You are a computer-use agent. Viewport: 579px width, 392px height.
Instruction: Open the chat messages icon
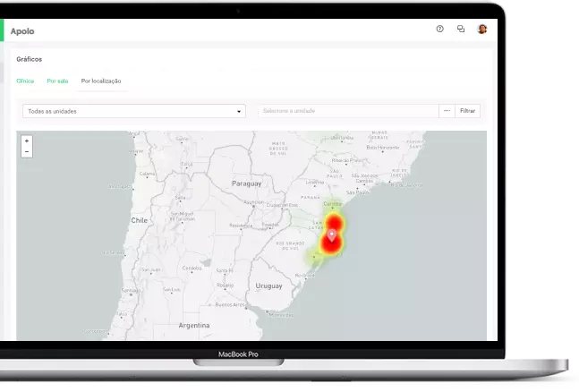tap(461, 29)
